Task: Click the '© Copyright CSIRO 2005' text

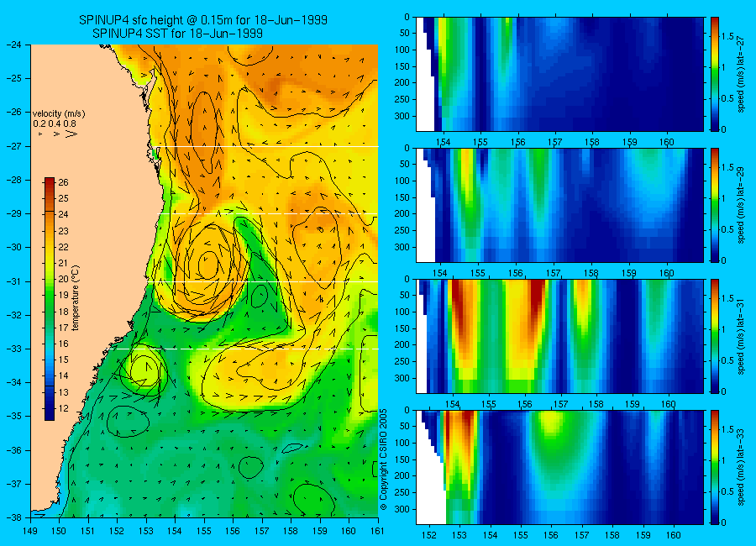Action: click(x=384, y=459)
